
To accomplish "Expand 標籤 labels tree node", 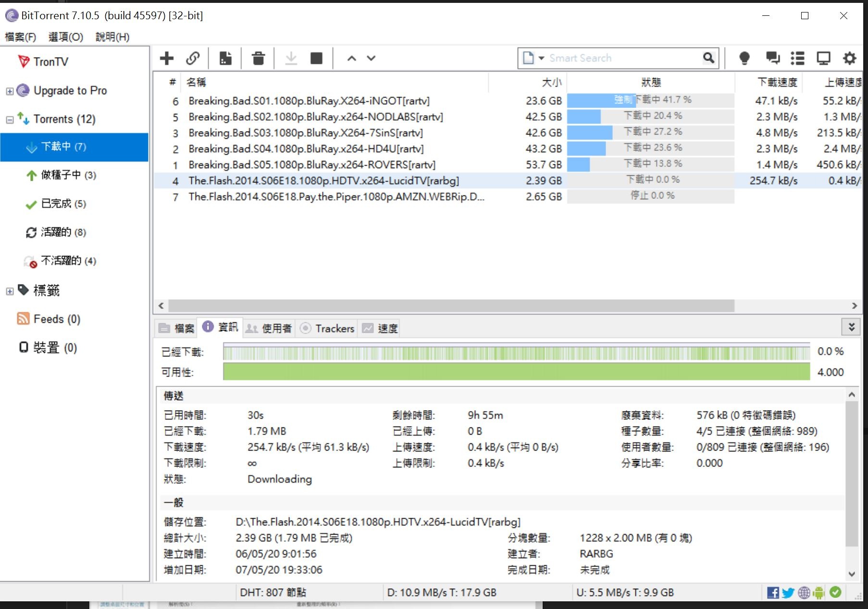I will point(9,291).
